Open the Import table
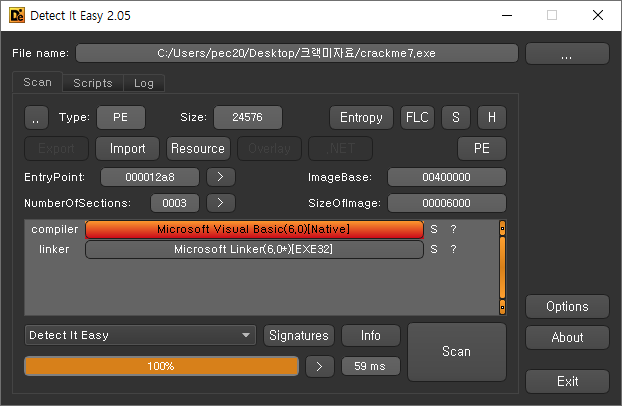The image size is (622, 406). (127, 148)
